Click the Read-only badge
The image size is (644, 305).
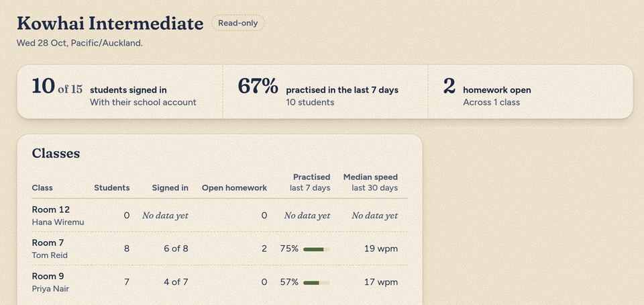[x=237, y=23]
